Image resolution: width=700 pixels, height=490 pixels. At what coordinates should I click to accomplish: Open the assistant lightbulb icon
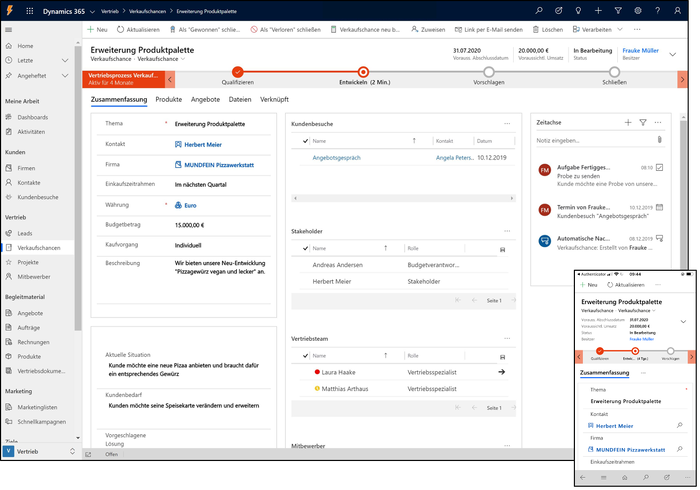(x=578, y=11)
